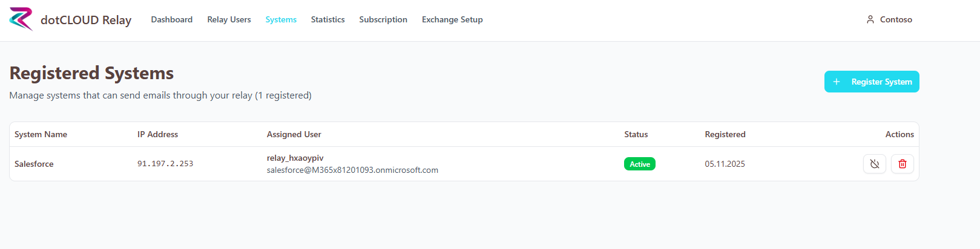Click the Active status badge
Screen dimensions: 980x249
coord(639,164)
